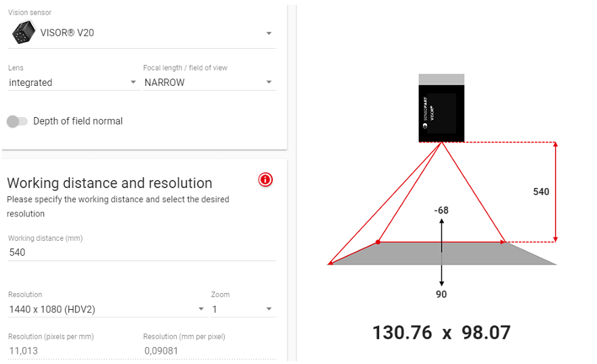
Task: Click the camera sensor illustration in diagram
Action: point(441,108)
